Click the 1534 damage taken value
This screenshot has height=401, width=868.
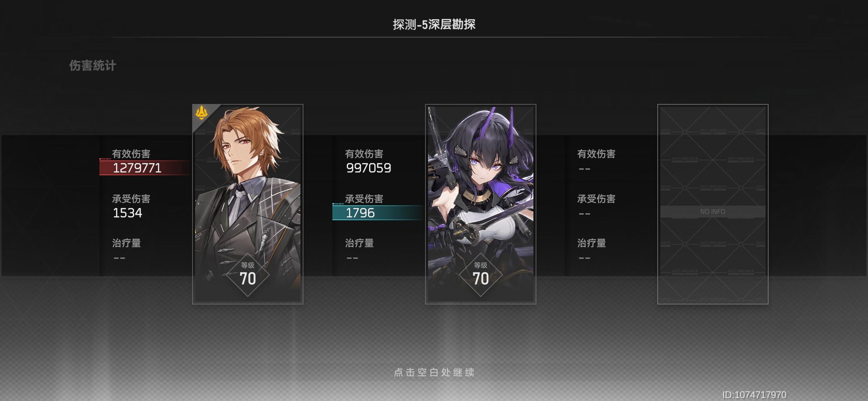point(127,213)
